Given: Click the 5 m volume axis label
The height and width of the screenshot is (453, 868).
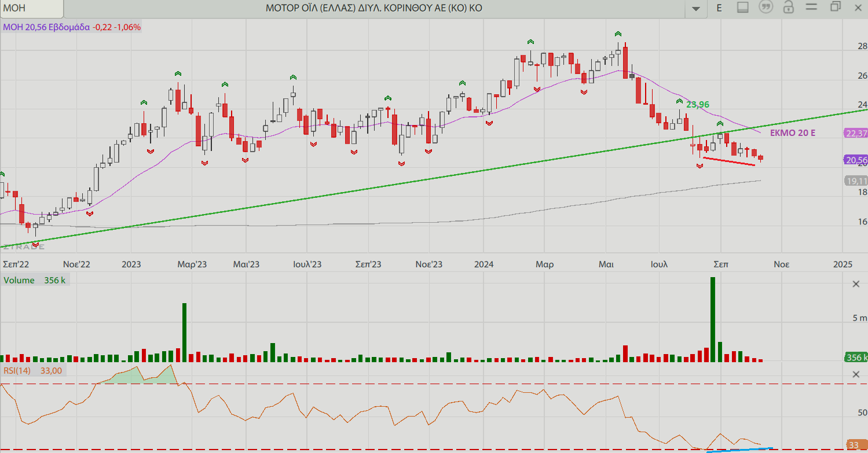Looking at the screenshot, I should pos(859,318).
